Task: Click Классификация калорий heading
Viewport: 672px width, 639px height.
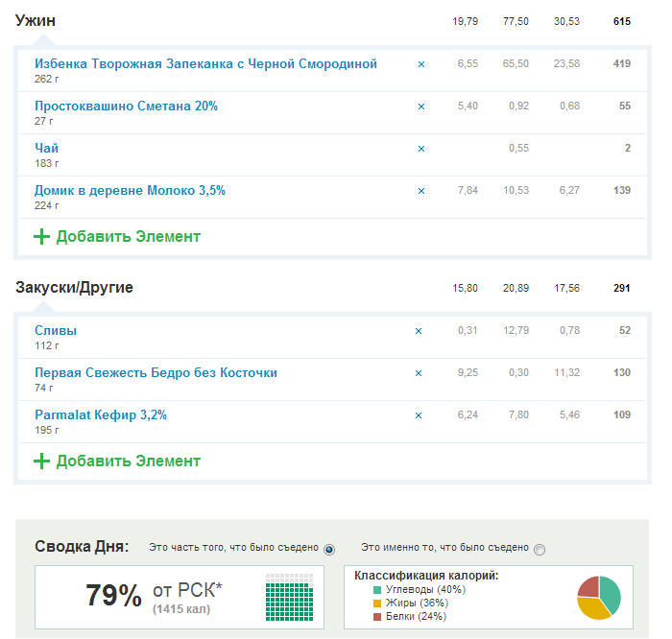Action: 426,576
